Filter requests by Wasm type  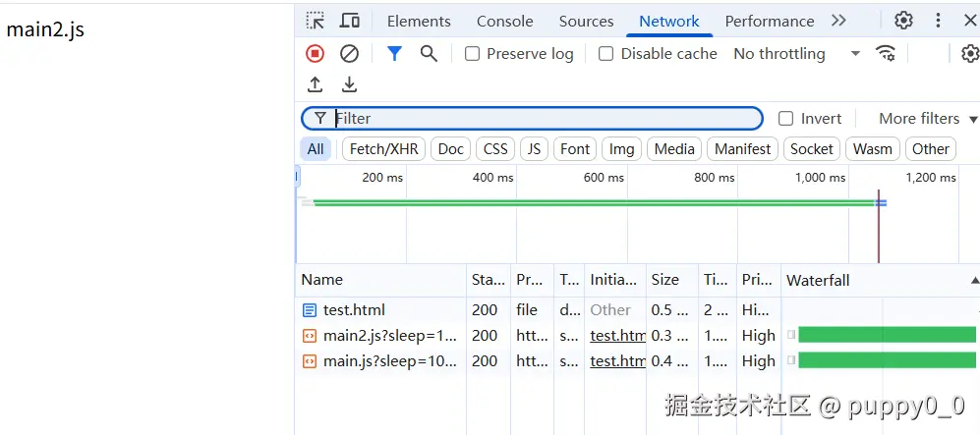pos(873,149)
